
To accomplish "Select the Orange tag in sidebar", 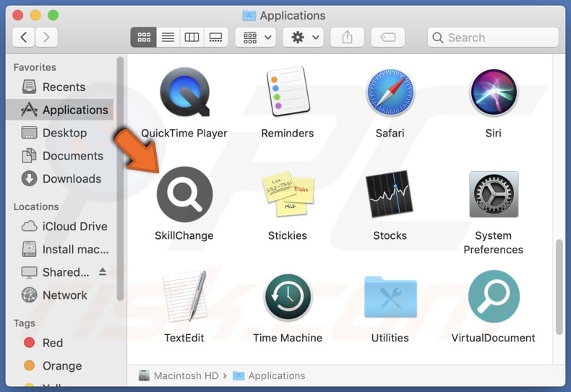I will pyautogui.click(x=60, y=365).
